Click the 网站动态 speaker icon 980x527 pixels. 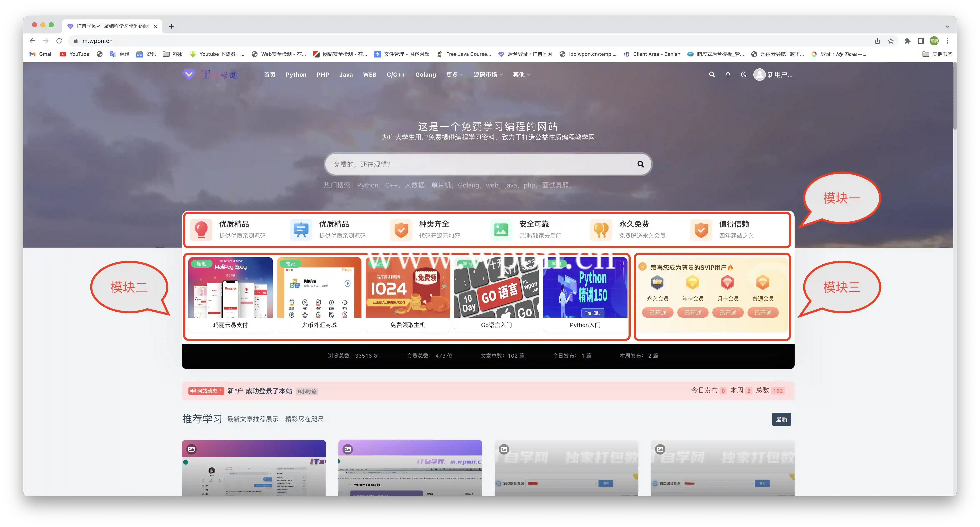pos(192,391)
